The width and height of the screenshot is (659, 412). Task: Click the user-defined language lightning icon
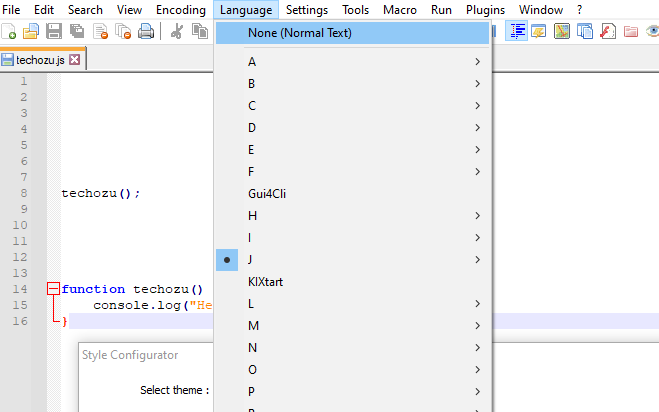click(539, 32)
